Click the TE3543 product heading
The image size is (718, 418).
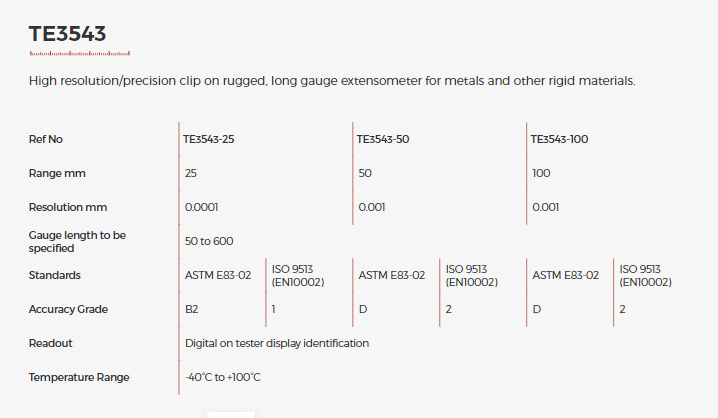[67, 34]
